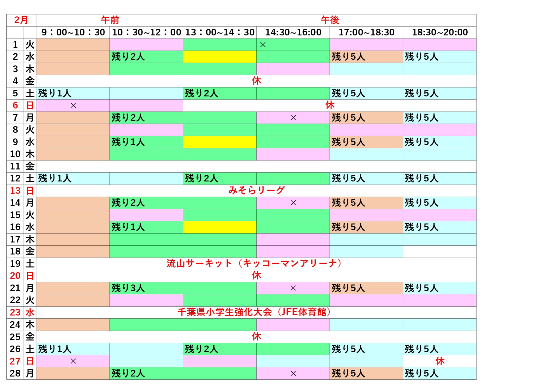Click the 18:30~20:00 time column header
The height and width of the screenshot is (392, 555).
point(440,32)
